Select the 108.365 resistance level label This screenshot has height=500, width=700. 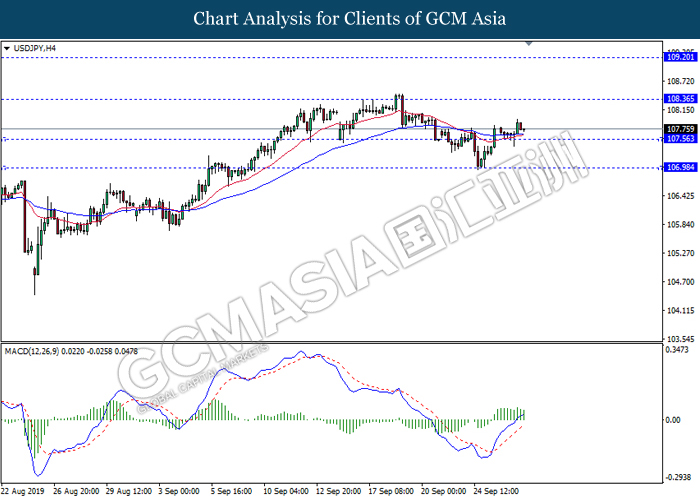(x=680, y=99)
